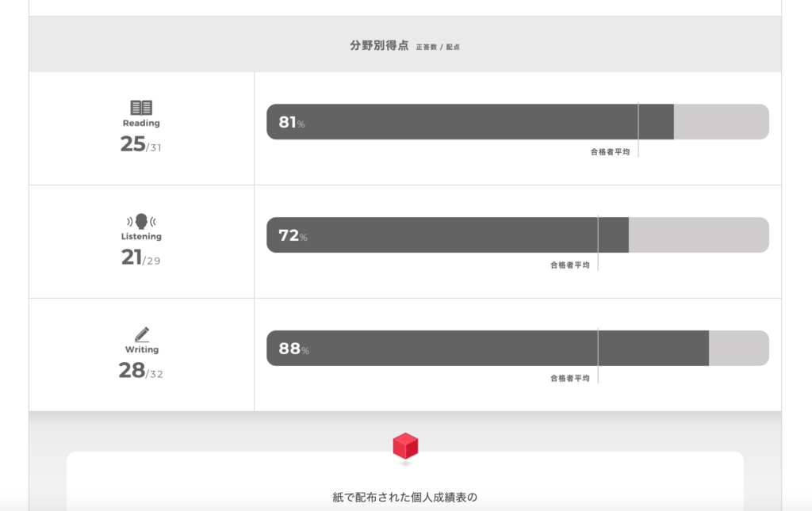Click the Listening score 21/29
The height and width of the screenshot is (511, 812).
pos(140,258)
